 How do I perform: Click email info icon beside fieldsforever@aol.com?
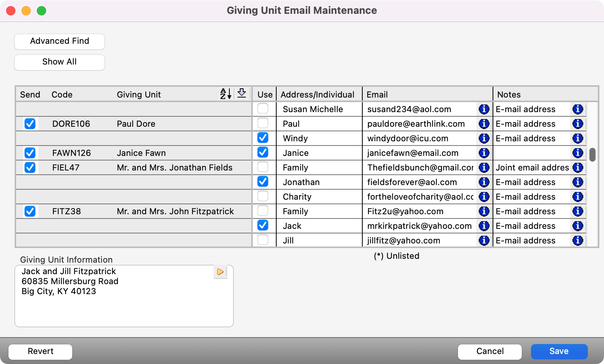484,182
